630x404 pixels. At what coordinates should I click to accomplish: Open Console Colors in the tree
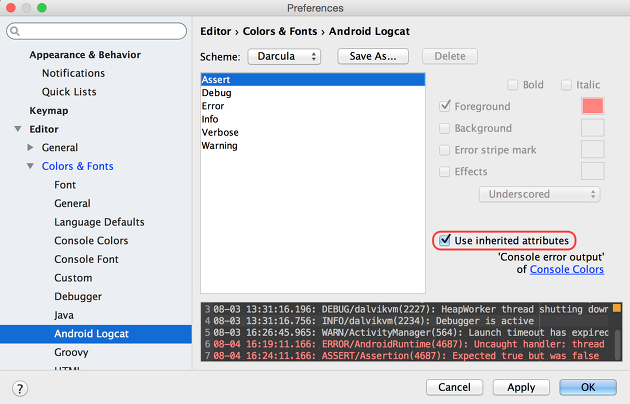point(91,241)
